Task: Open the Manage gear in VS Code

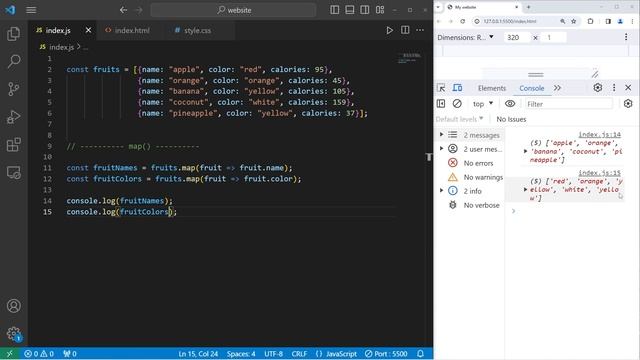Action: [x=13, y=333]
